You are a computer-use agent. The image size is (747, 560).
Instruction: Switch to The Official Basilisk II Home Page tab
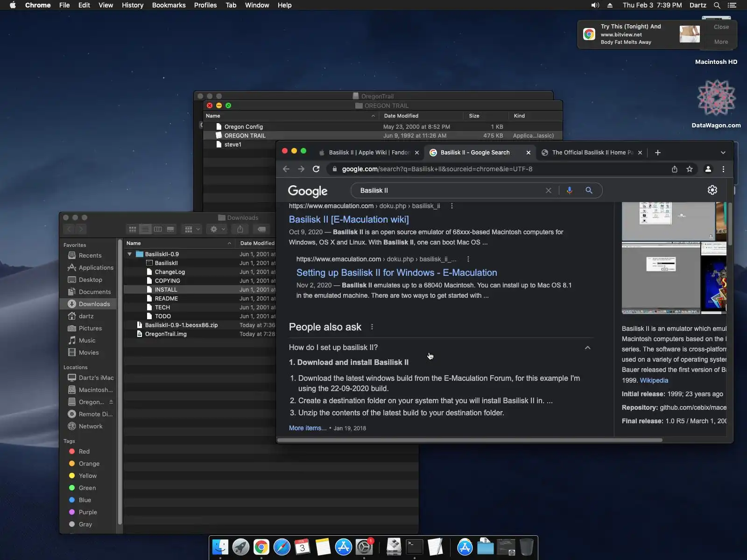tap(592, 153)
